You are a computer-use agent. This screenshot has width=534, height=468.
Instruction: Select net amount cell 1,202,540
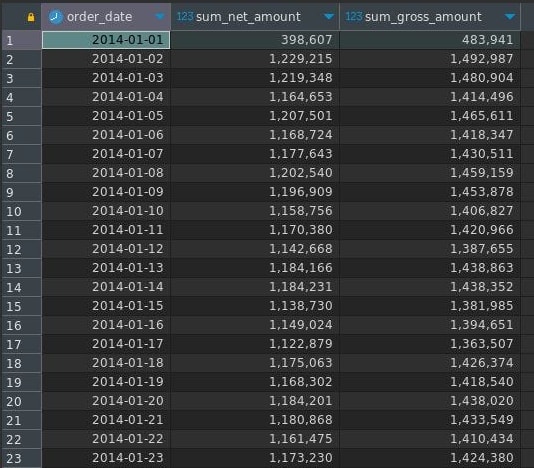[255, 173]
